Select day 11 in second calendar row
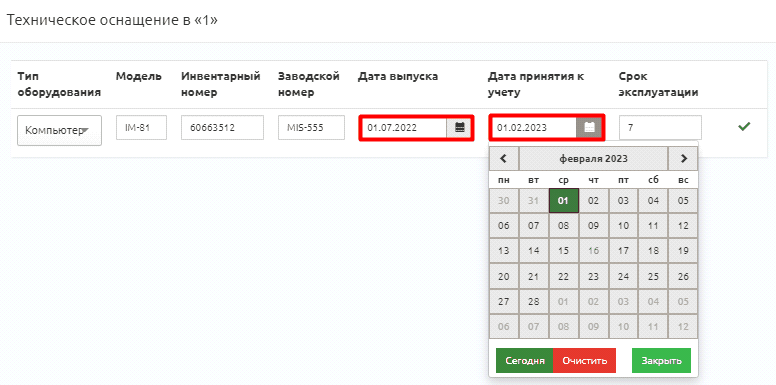The width and height of the screenshot is (776, 385). (x=653, y=226)
